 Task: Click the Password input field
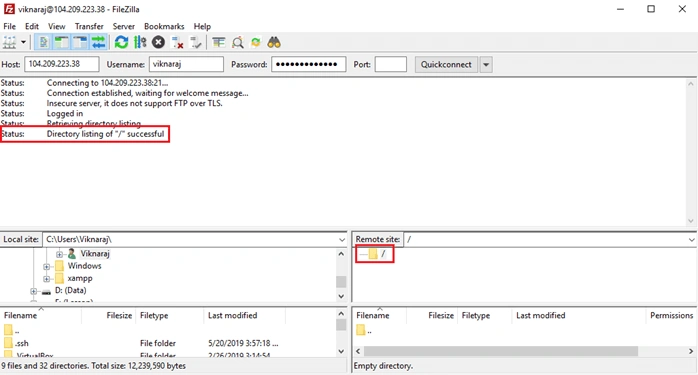click(308, 64)
